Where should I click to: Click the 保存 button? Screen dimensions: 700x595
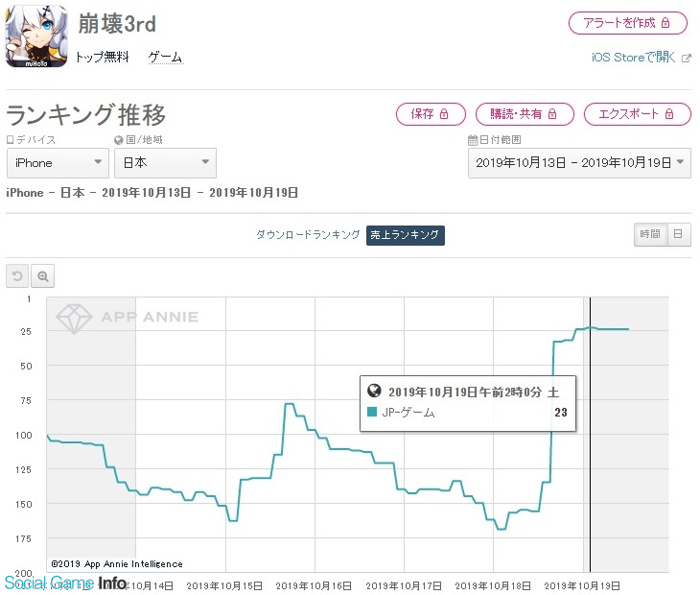click(x=431, y=114)
